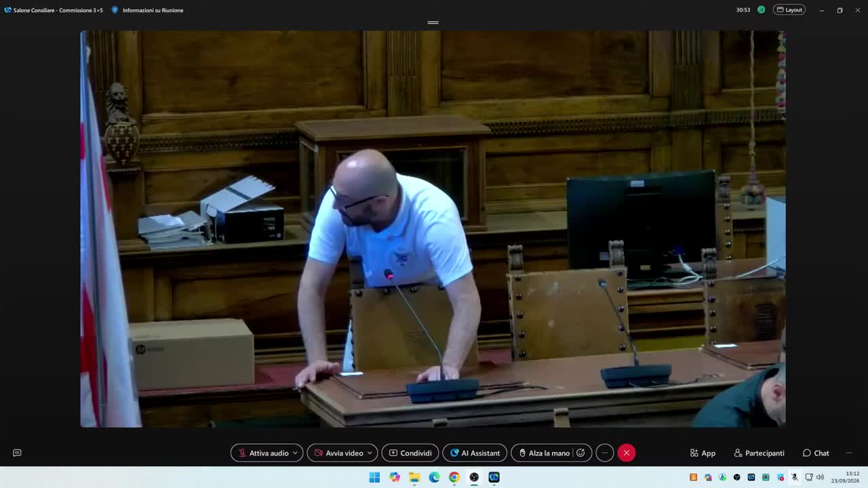868x488 pixels.
Task: Open File Explorer from the taskbar
Action: pyautogui.click(x=414, y=477)
